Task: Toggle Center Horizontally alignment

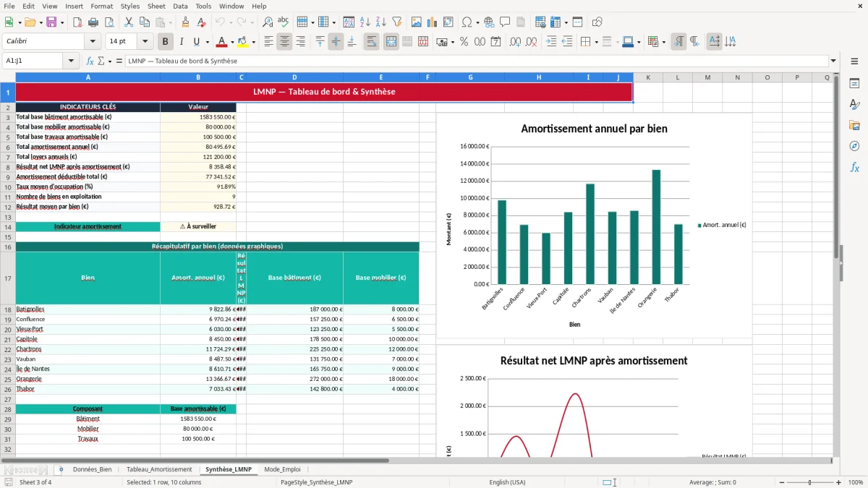Action: (x=284, y=42)
